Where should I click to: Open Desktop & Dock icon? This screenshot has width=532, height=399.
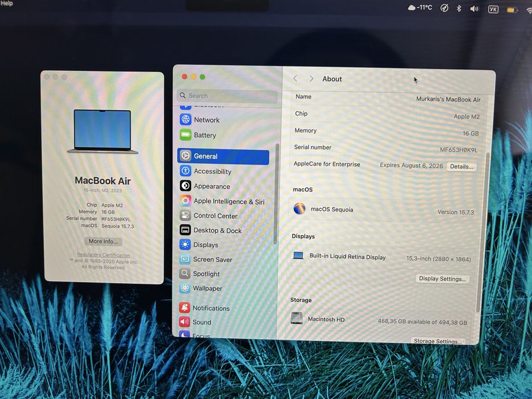click(x=185, y=230)
